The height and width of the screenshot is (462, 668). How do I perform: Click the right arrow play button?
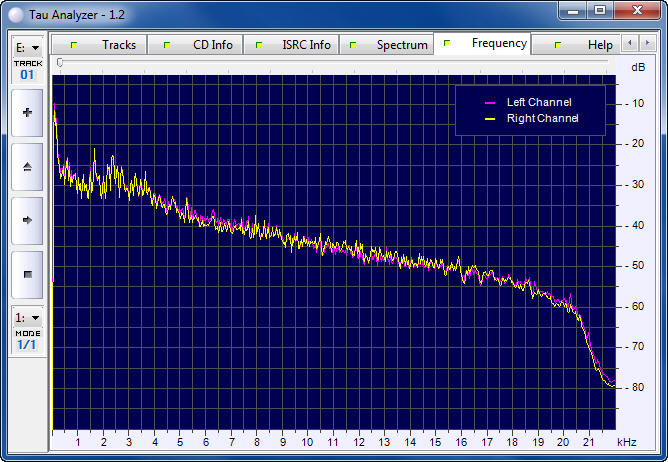point(27,220)
